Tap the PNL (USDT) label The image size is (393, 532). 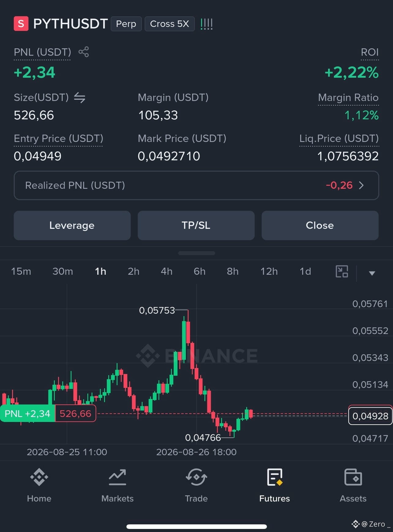click(x=42, y=52)
